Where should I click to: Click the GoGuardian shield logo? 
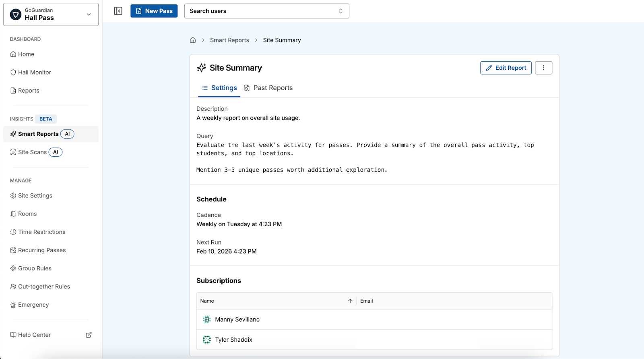[15, 15]
